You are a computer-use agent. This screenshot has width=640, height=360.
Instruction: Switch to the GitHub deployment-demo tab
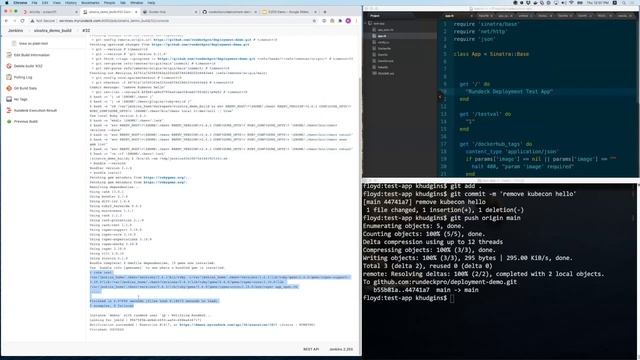coord(229,12)
